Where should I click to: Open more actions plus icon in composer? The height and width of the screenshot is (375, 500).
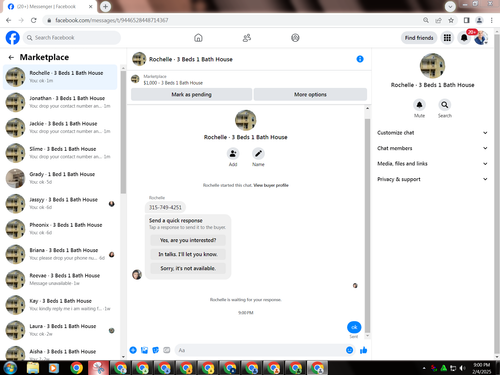[133, 350]
